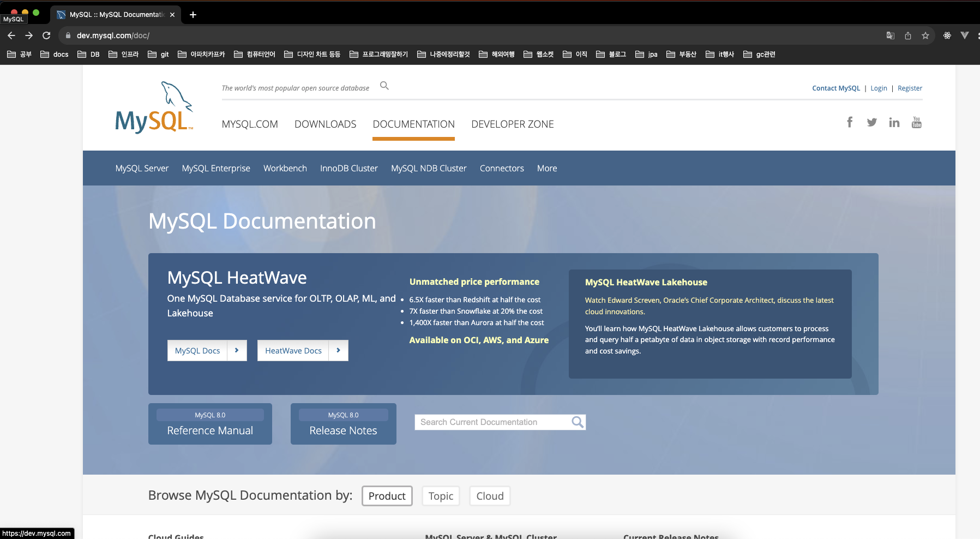Bookmark this page with star icon
This screenshot has height=539, width=980.
pos(925,35)
